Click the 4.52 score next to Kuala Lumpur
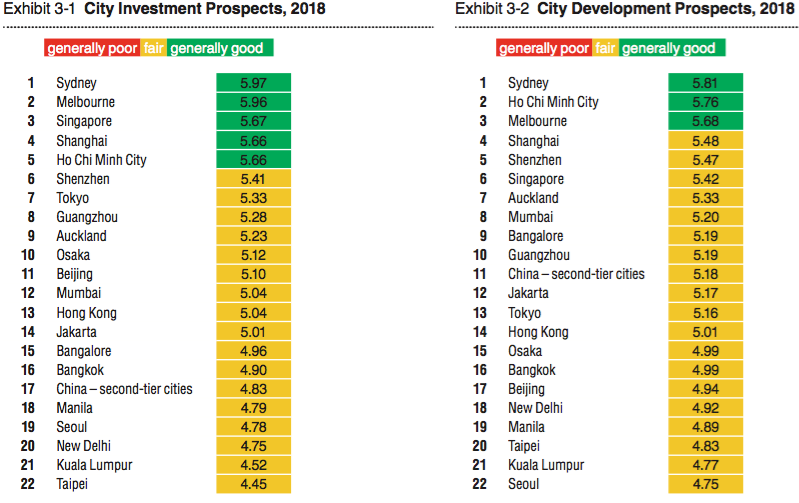This screenshot has width=799, height=503. (253, 465)
